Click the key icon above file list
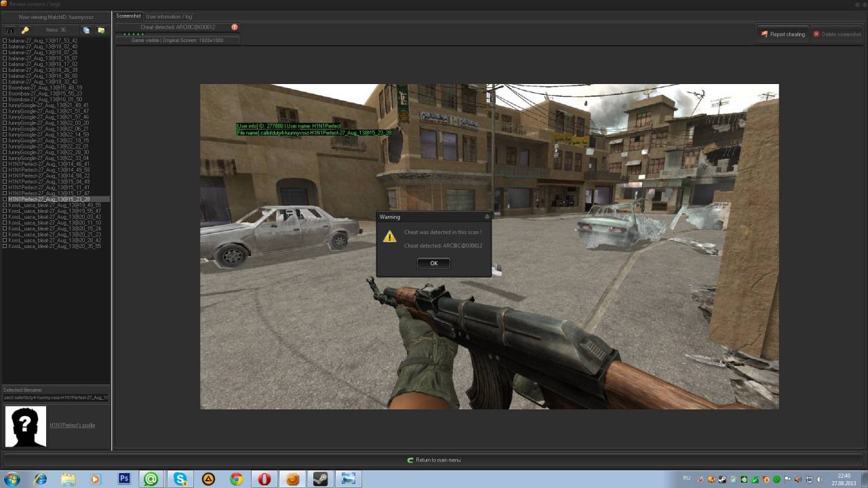Viewport: 868px width, 488px height. click(25, 30)
